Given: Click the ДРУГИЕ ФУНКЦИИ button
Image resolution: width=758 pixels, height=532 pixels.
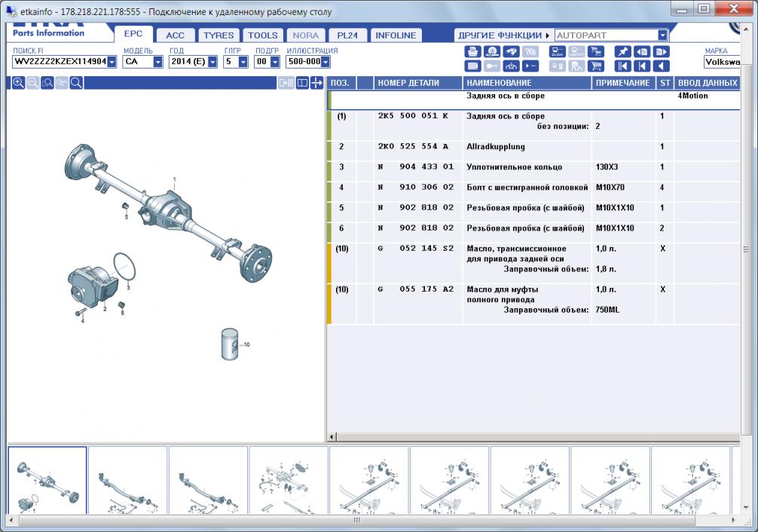Looking at the screenshot, I should coord(503,35).
